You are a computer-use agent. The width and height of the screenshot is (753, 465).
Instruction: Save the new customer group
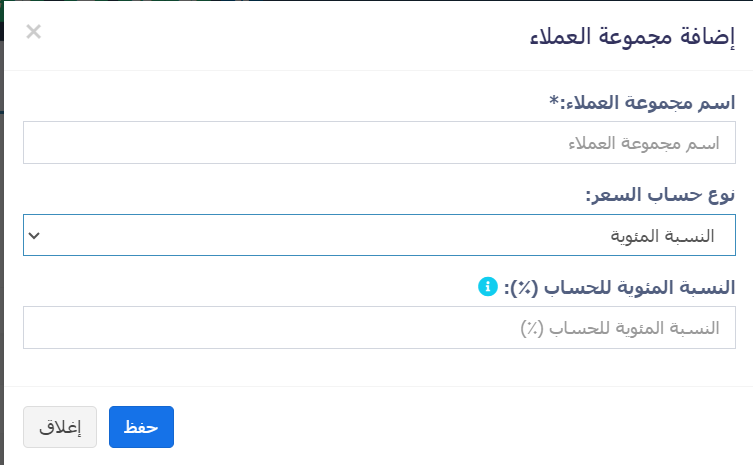click(x=141, y=427)
